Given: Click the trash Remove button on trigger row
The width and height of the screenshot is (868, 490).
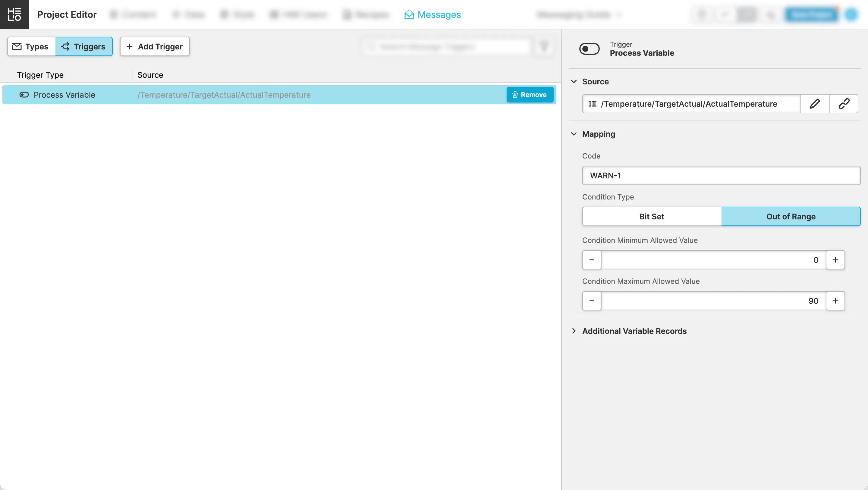Looking at the screenshot, I should [530, 95].
